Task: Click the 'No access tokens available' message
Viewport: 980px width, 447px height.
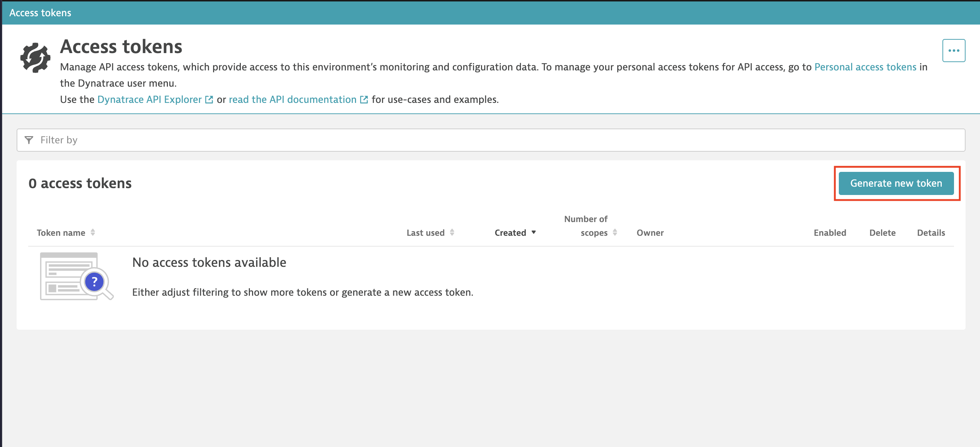Action: (209, 262)
